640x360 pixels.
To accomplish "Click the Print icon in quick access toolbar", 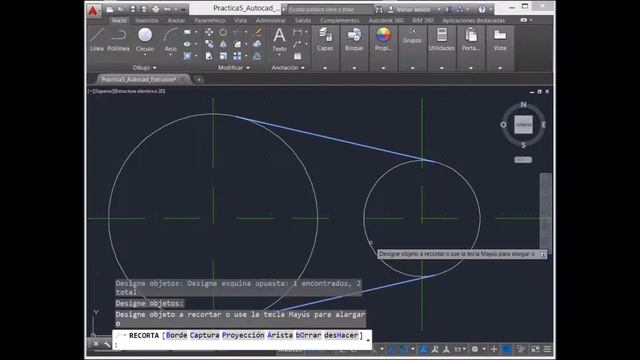I will [156, 9].
